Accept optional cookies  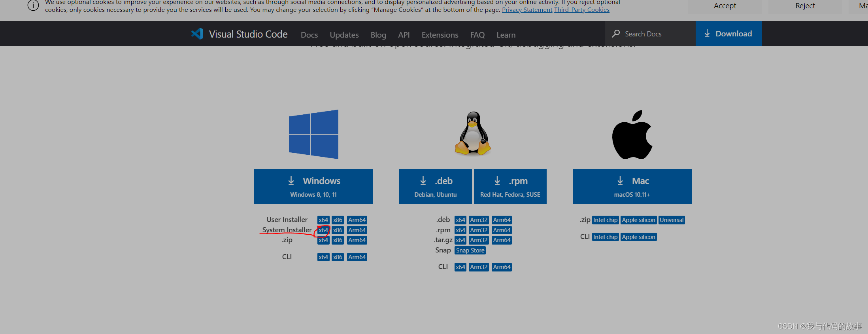[725, 6]
